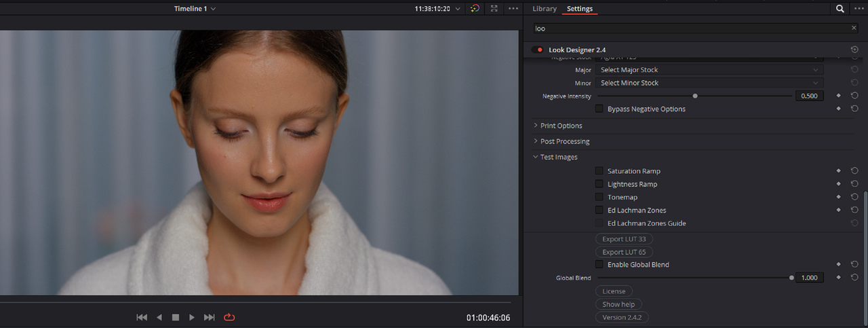Open the Select Minor Stock dropdown

709,83
